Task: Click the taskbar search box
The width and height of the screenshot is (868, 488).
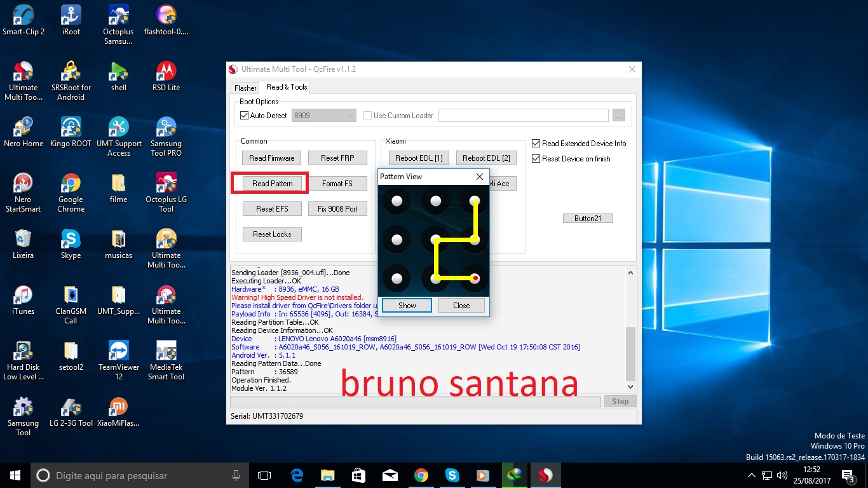Action: pyautogui.click(x=140, y=475)
